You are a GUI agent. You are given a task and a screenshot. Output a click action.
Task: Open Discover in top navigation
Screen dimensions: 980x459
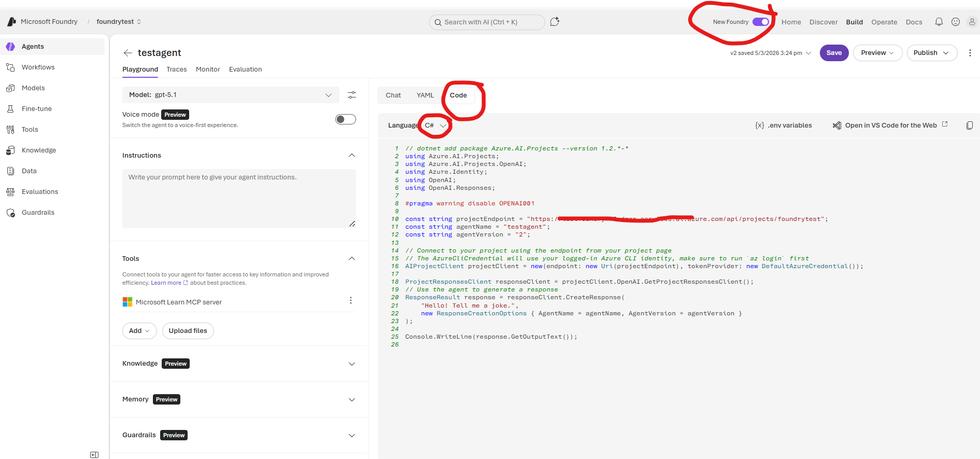point(823,22)
